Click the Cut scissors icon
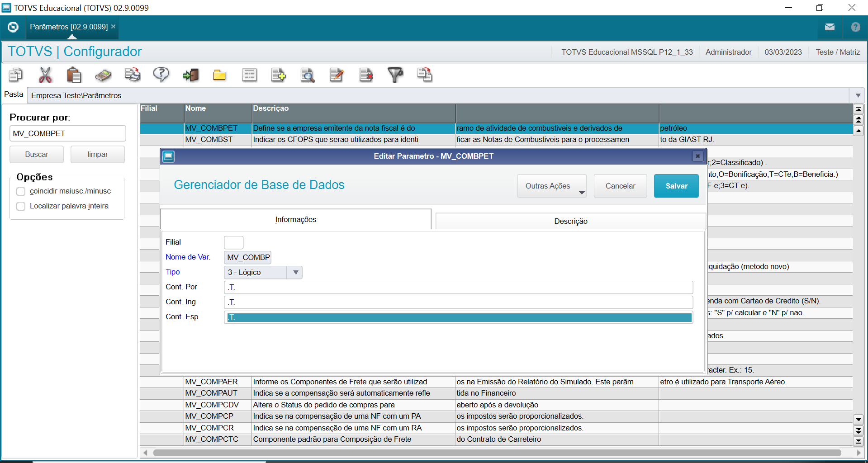 (45, 75)
